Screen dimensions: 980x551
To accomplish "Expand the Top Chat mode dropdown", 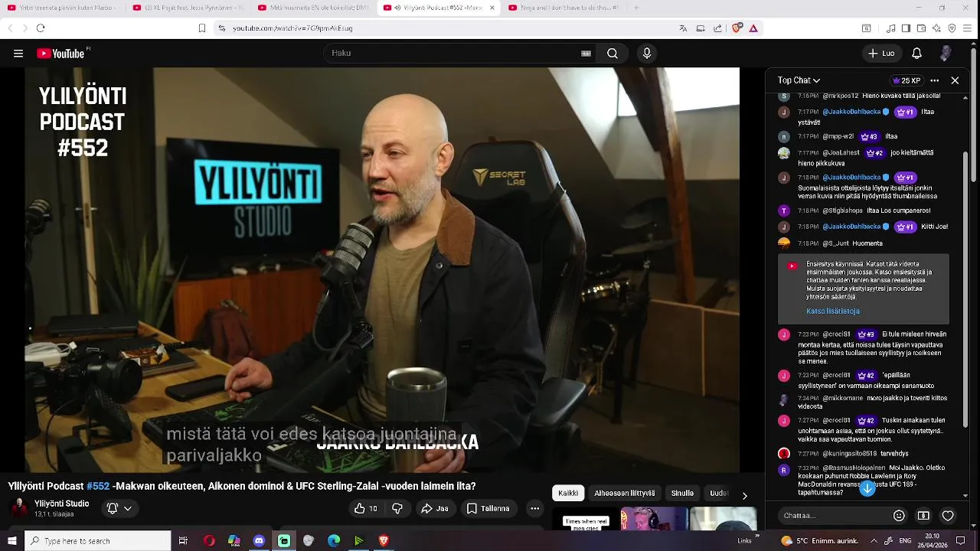I will (799, 80).
